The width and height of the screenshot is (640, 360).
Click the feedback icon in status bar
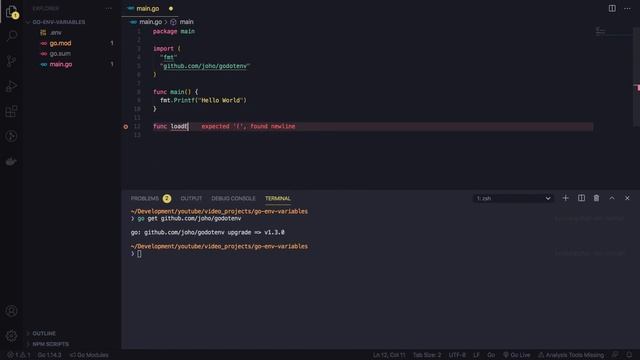[615, 355]
